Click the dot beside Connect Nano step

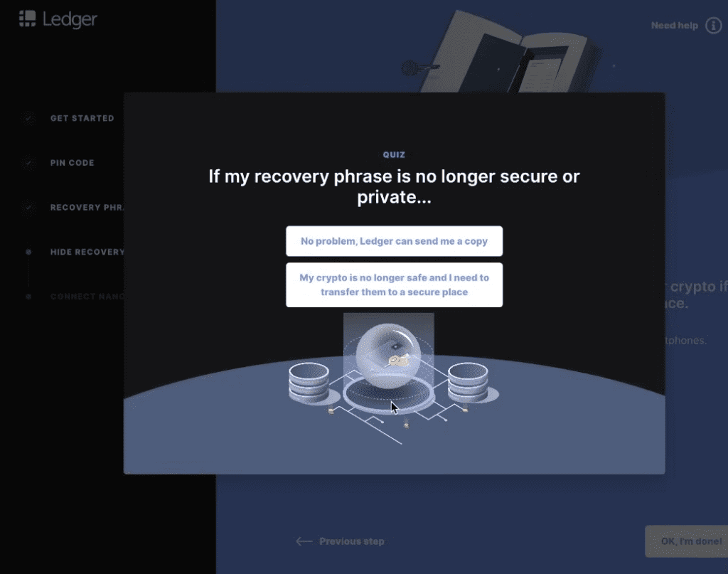(x=28, y=297)
